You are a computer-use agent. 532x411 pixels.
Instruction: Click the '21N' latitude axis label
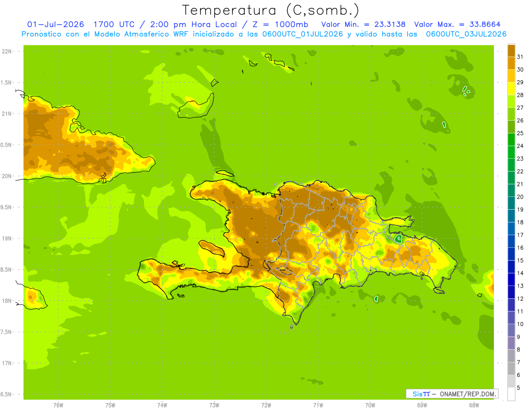click(7, 114)
